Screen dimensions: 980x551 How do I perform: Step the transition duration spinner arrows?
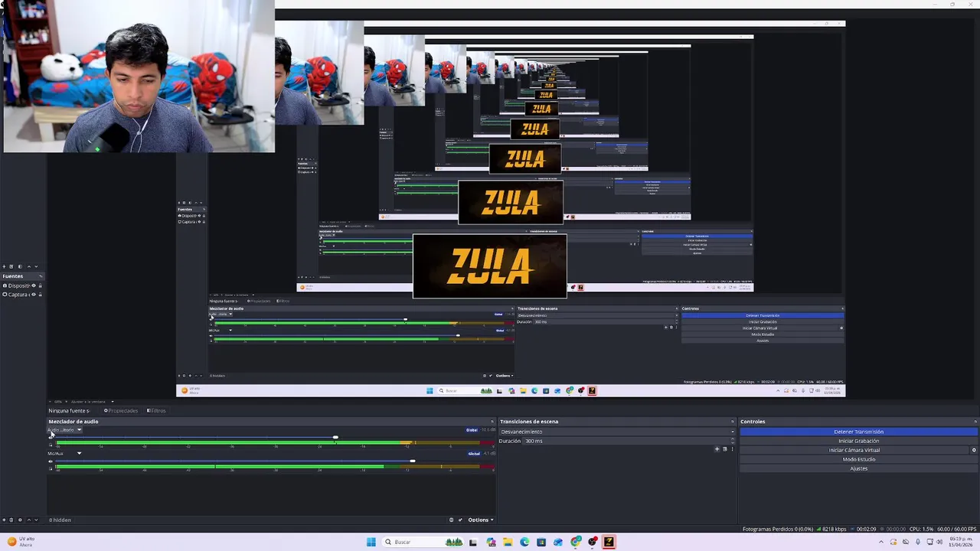(732, 441)
